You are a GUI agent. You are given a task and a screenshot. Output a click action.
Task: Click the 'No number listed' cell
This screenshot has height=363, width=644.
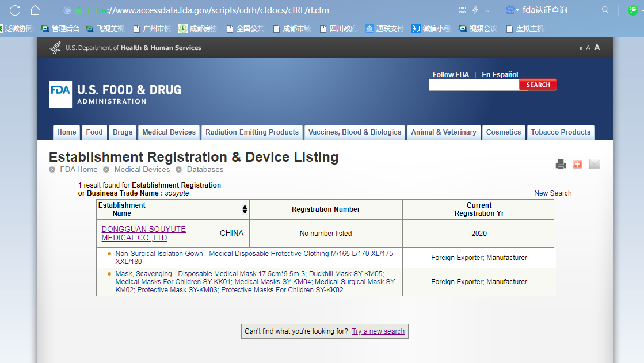point(326,233)
